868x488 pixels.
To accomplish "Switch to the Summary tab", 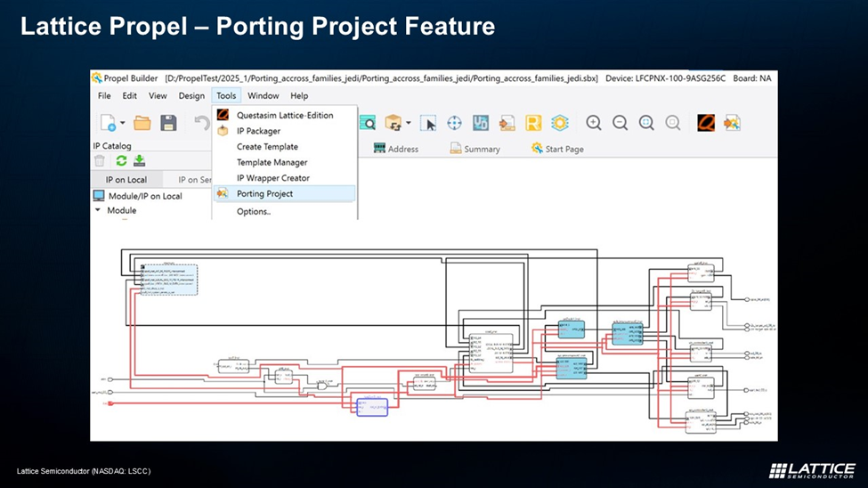I will [x=475, y=149].
